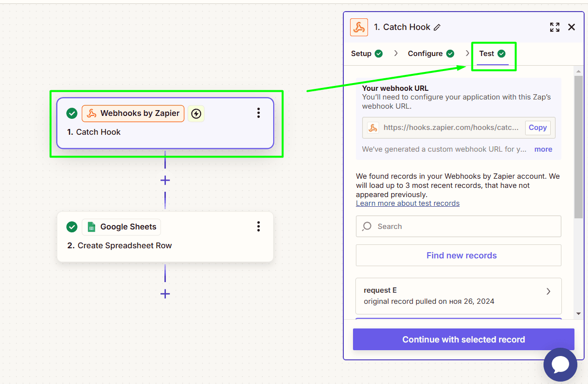Click Continue with selected record

[x=464, y=340]
